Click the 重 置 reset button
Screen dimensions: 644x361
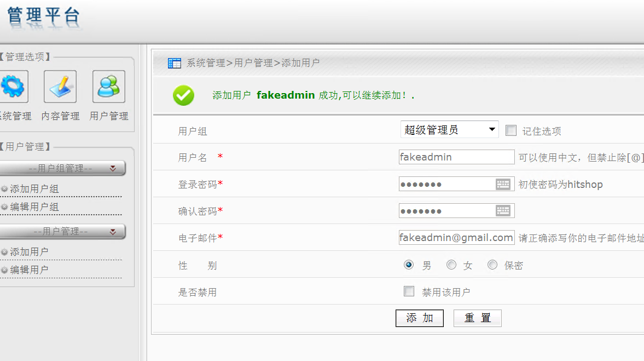coord(477,318)
